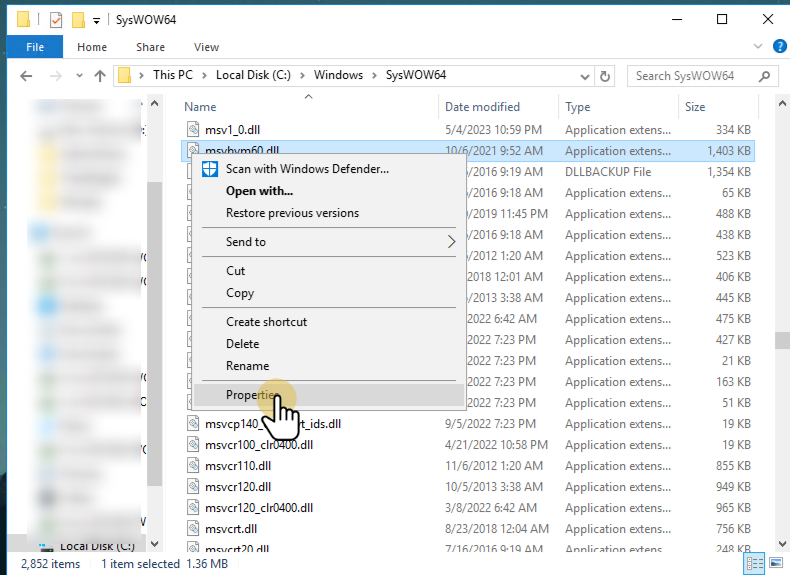This screenshot has height=575, width=790.
Task: Sort by the Name column header
Action: [200, 107]
